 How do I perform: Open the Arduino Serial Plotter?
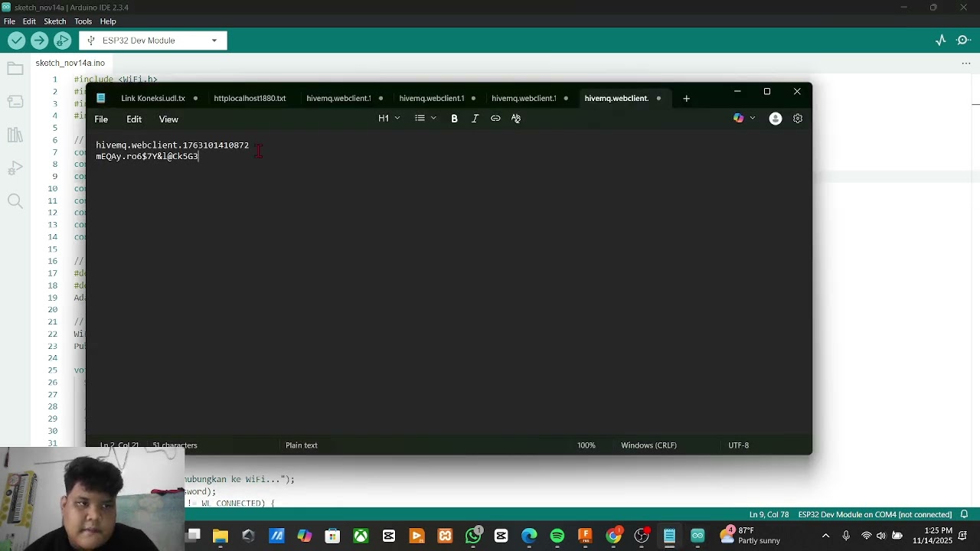pos(941,41)
